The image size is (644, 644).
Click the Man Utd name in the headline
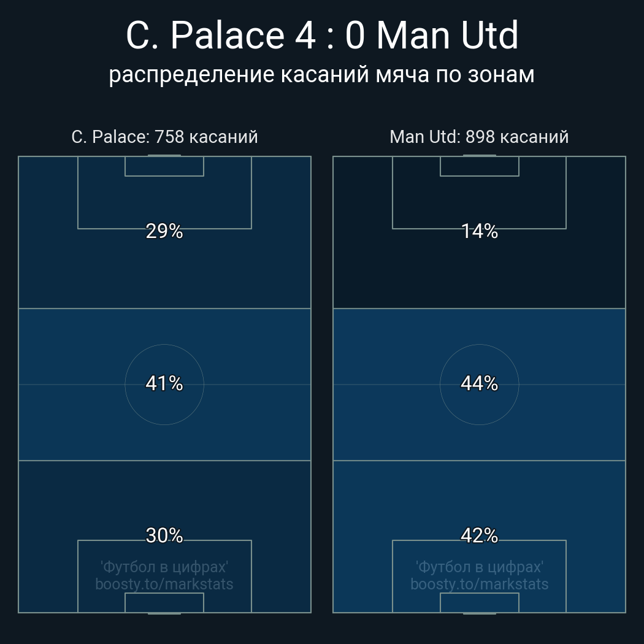point(447,36)
